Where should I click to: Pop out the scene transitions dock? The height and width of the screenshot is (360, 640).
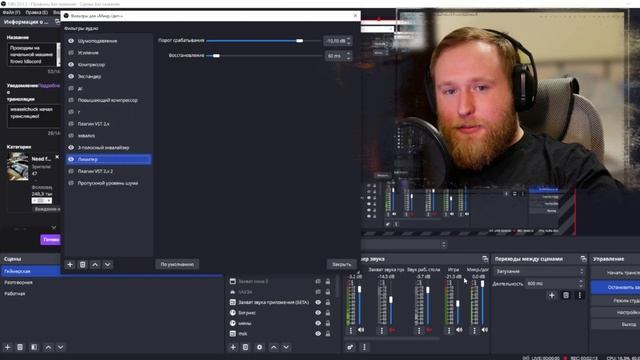(x=583, y=259)
